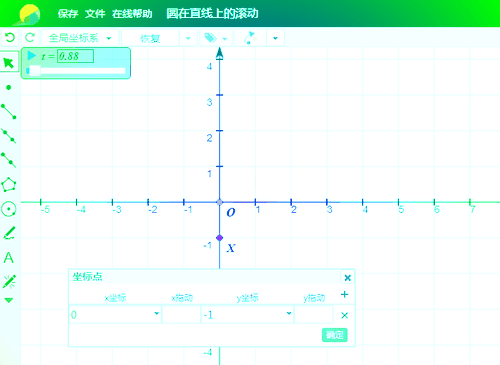Click the undo arrow icon
This screenshot has height=365, width=500.
10,37
